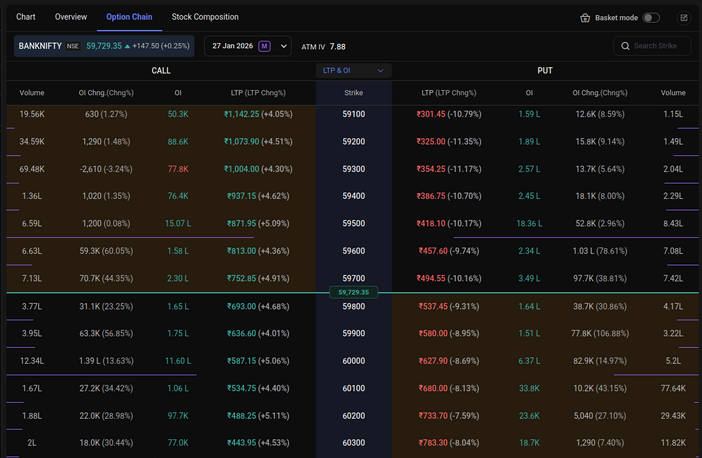
Task: Expand the LTP & OI column selector
Action: (353, 71)
